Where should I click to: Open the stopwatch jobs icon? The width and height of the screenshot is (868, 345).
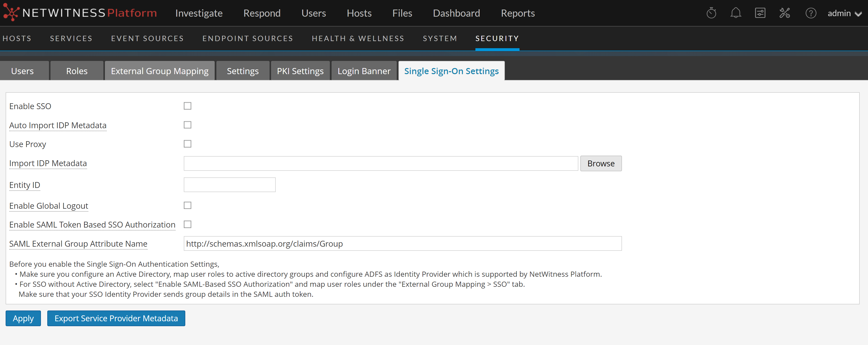(711, 13)
